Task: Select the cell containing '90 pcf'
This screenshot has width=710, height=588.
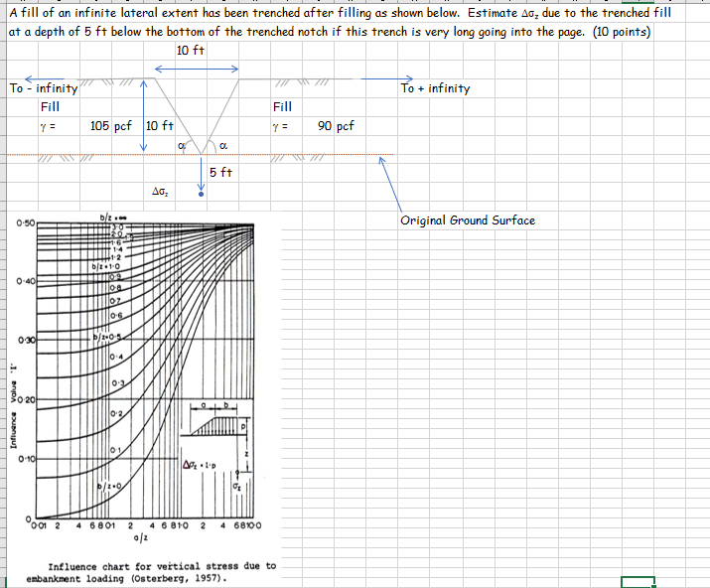Action: 336,125
